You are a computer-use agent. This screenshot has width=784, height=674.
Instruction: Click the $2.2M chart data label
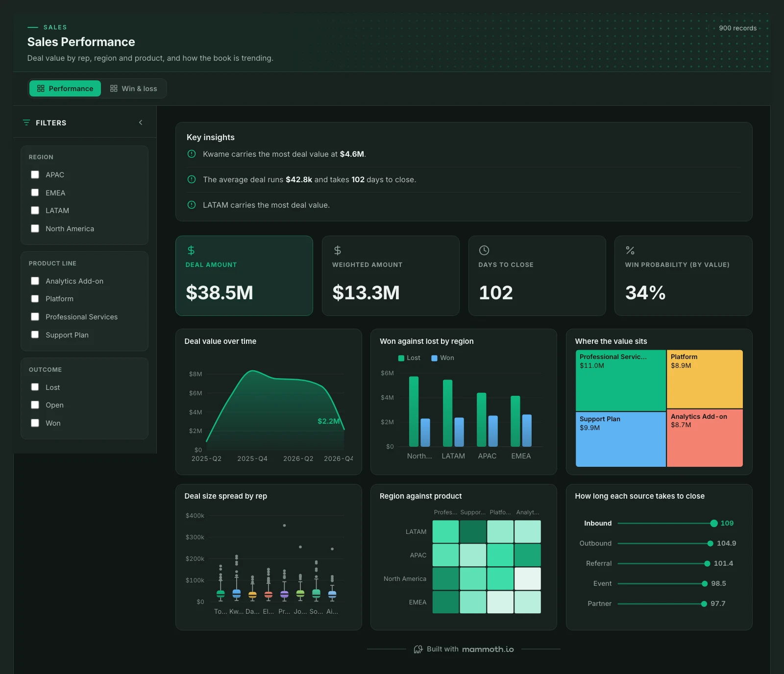point(329,421)
